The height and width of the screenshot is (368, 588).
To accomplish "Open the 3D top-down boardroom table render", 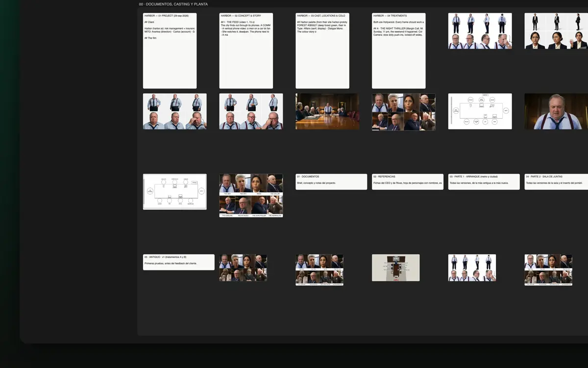I will point(396,268).
